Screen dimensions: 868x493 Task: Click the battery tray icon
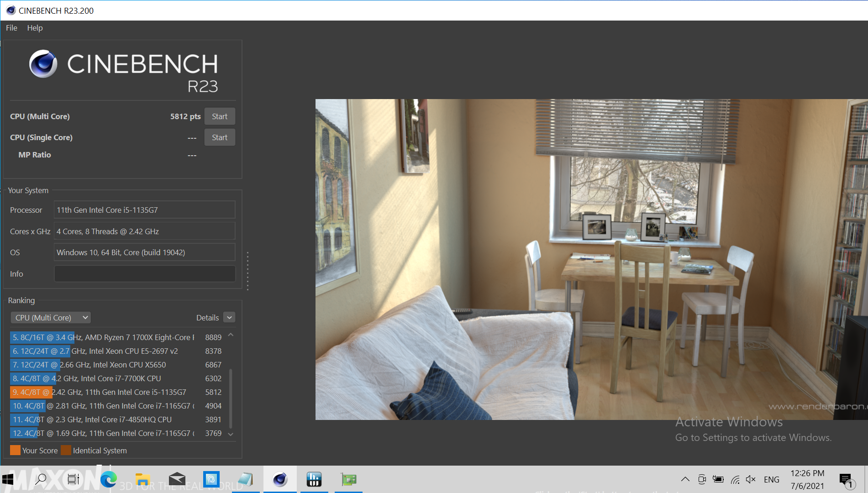pos(718,479)
